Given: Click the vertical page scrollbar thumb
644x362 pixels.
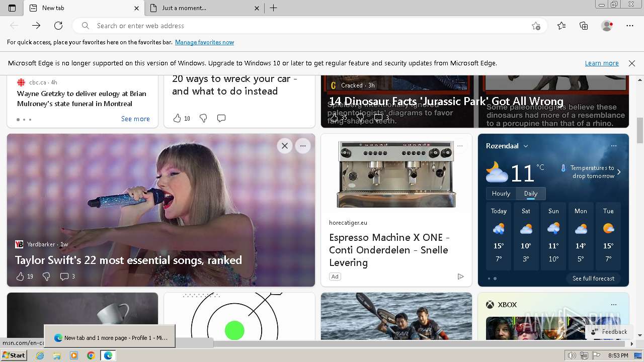Looking at the screenshot, I should [x=640, y=130].
